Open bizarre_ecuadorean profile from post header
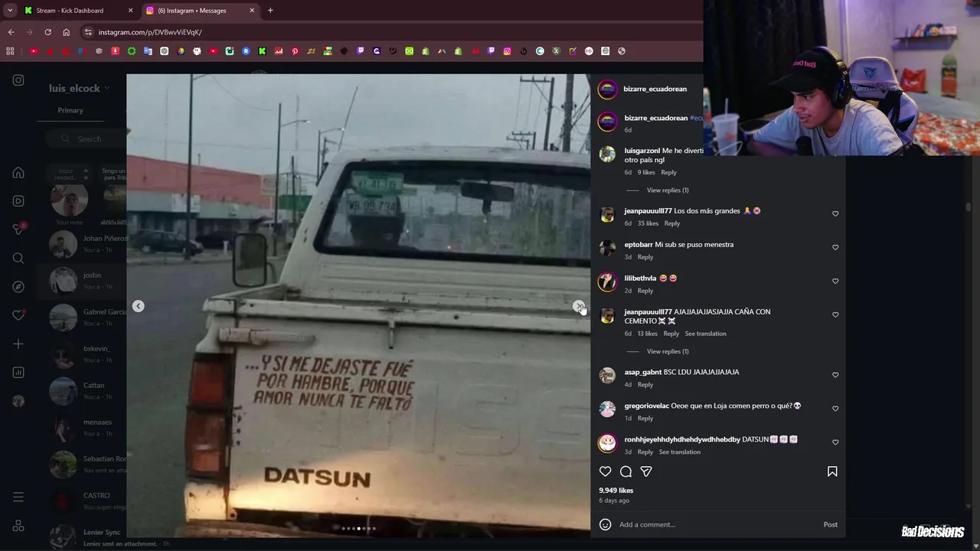Screen dimensions: 980x551 point(655,89)
